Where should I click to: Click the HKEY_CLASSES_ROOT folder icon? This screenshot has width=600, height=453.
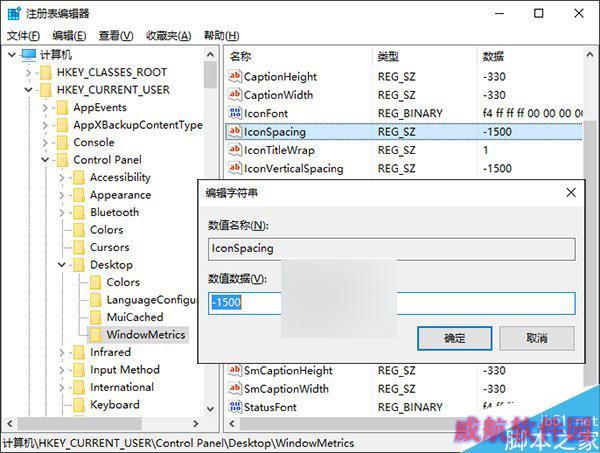46,72
